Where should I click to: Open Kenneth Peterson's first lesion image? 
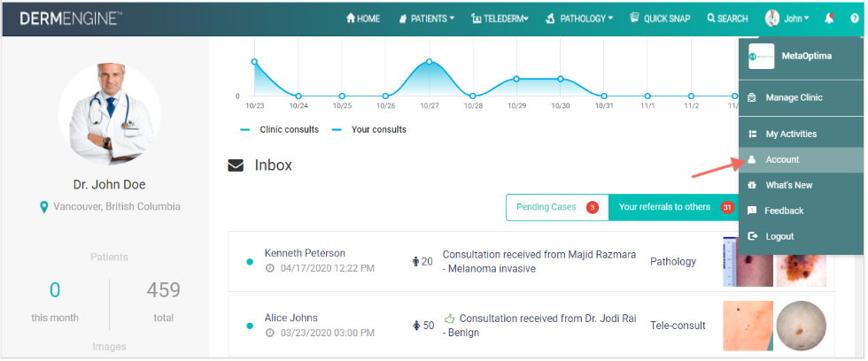click(x=748, y=262)
